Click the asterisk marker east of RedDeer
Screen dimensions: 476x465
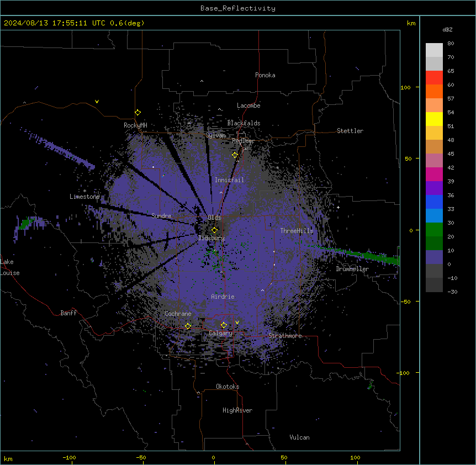277,167
